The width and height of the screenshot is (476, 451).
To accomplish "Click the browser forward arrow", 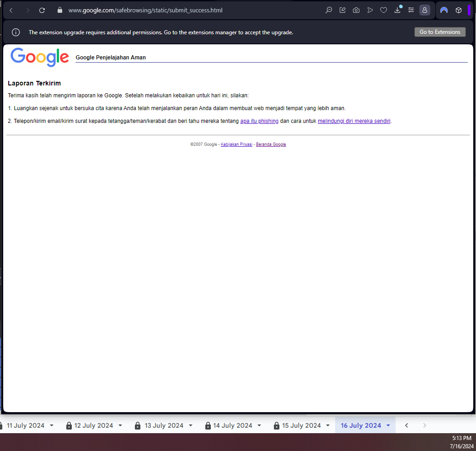I will coord(28,11).
